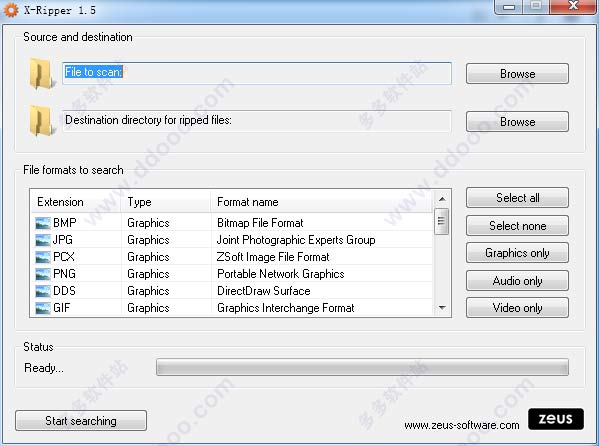This screenshot has height=446, width=599.
Task: Select the PNG extension row text
Action: tap(64, 274)
